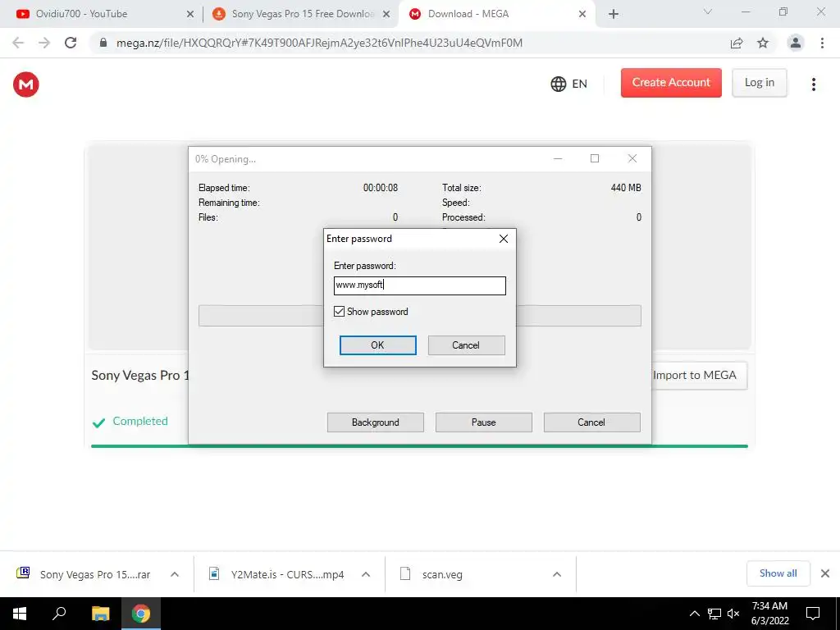Open the language globe selector EN
Viewport: 840px width, 630px height.
pyautogui.click(x=569, y=84)
